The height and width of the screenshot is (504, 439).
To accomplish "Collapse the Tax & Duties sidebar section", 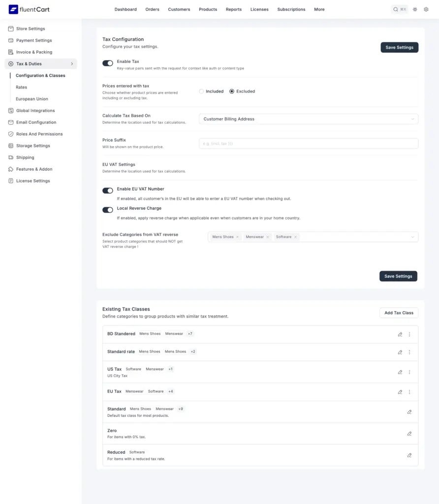I will 72,64.
